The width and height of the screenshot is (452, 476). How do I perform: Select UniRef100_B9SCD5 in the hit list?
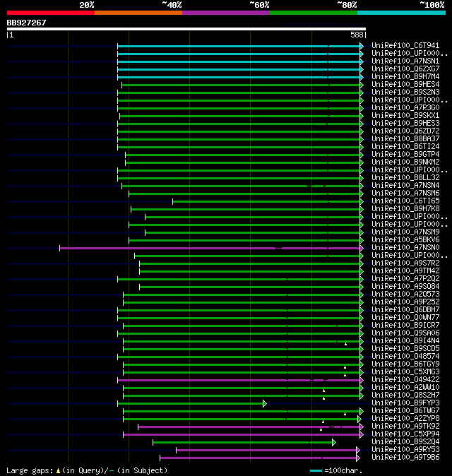(405, 348)
